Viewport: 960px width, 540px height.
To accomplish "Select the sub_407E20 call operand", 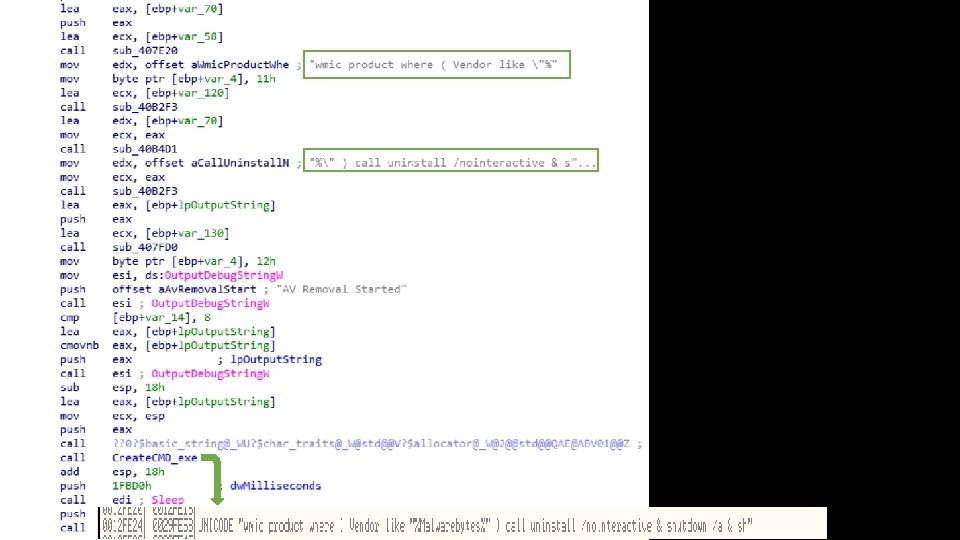I will 145,51.
